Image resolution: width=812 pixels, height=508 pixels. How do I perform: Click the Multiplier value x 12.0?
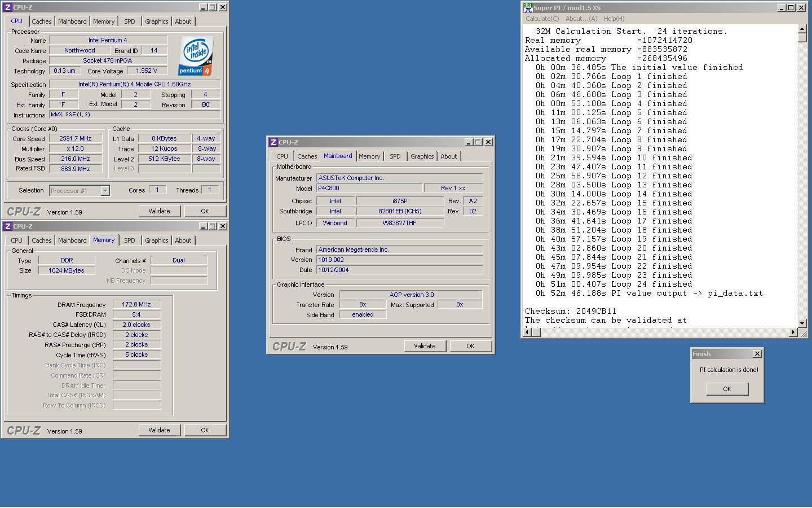pos(76,148)
